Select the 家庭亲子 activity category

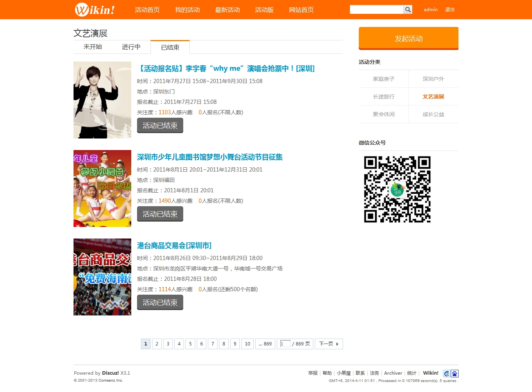point(383,78)
